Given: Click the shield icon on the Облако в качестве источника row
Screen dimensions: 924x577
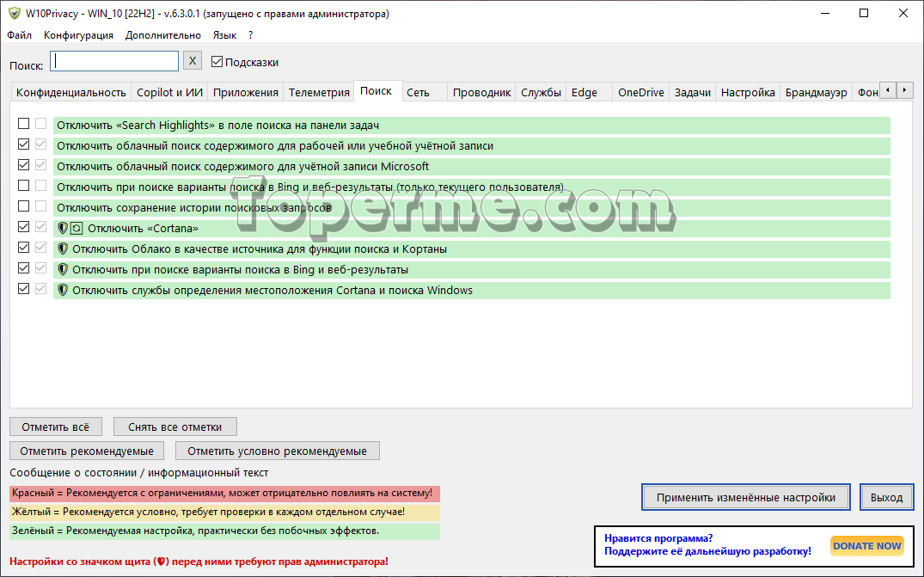Looking at the screenshot, I should pyautogui.click(x=63, y=249).
